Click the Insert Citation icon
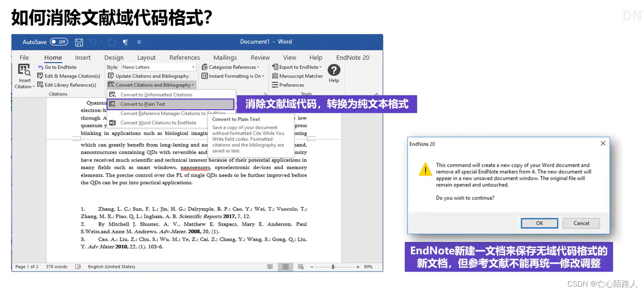The image size is (644, 292). pyautogui.click(x=25, y=70)
